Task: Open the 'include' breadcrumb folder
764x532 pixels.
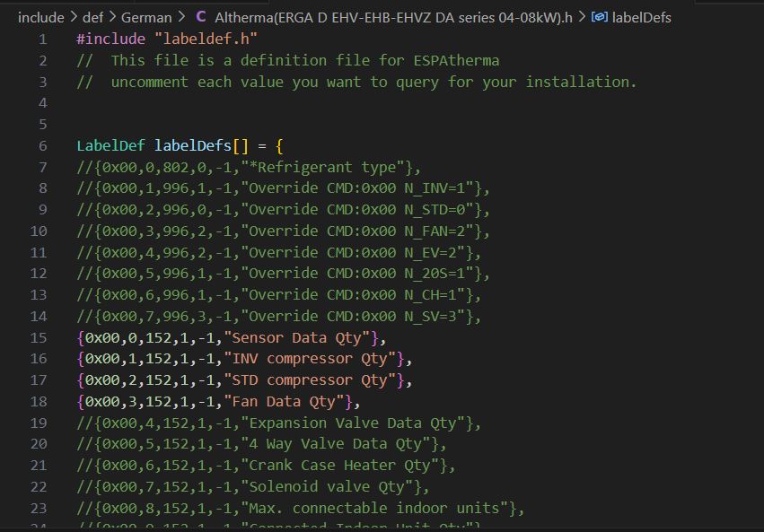Action: click(41, 17)
